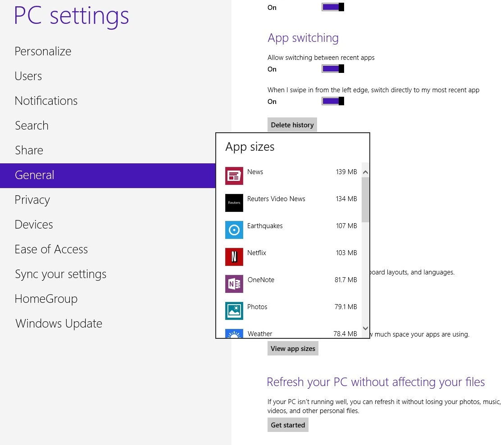Click Get started under Refresh your PC
504x445 pixels.
(x=288, y=424)
